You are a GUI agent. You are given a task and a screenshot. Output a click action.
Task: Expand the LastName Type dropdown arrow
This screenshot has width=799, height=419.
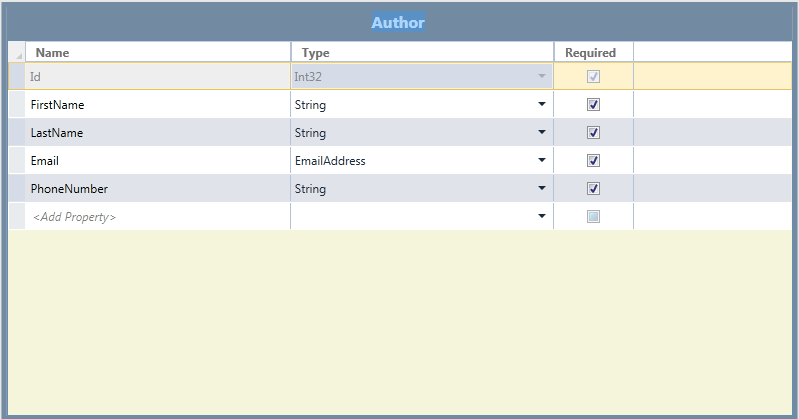click(x=542, y=132)
